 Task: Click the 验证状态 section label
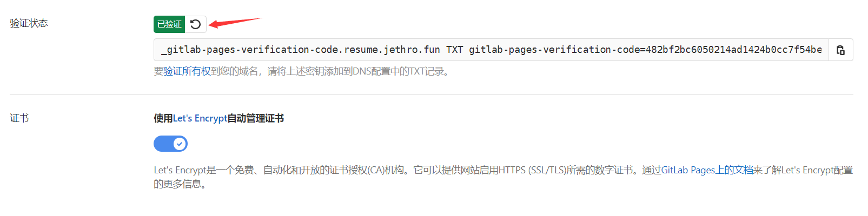pyautogui.click(x=29, y=23)
